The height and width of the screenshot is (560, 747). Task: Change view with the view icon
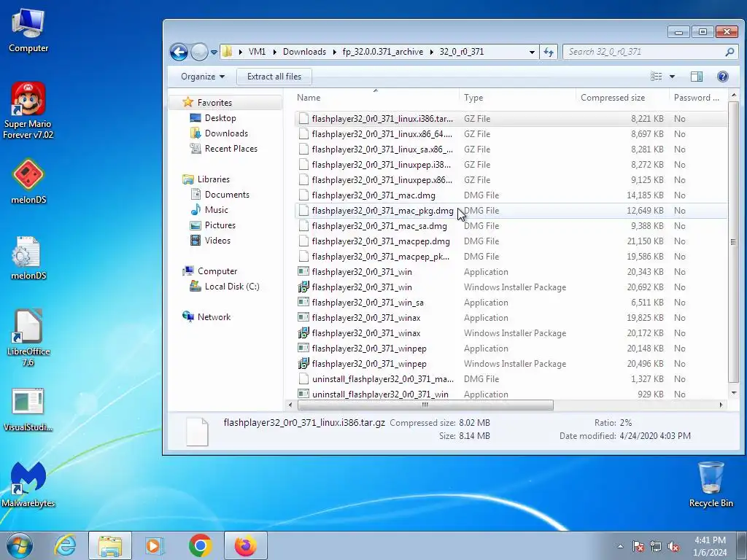click(656, 77)
